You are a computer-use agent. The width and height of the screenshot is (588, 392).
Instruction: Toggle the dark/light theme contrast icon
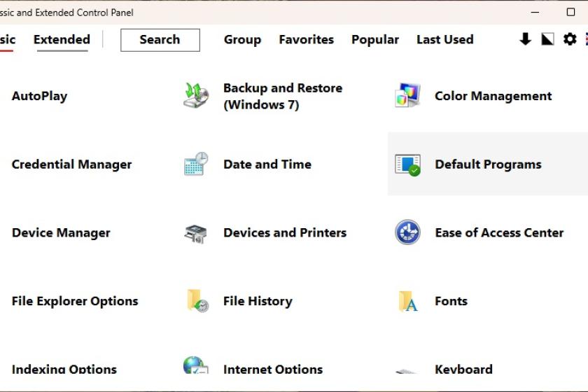pos(547,39)
